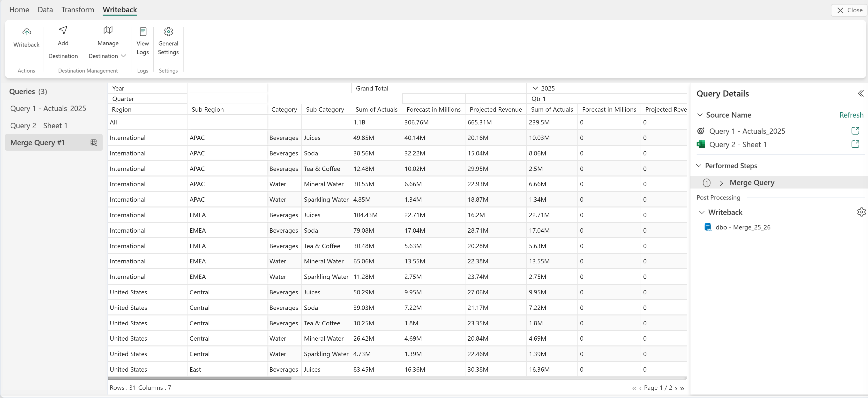Switch to the Transform tab
Image resolution: width=868 pixels, height=398 pixels.
tap(77, 10)
